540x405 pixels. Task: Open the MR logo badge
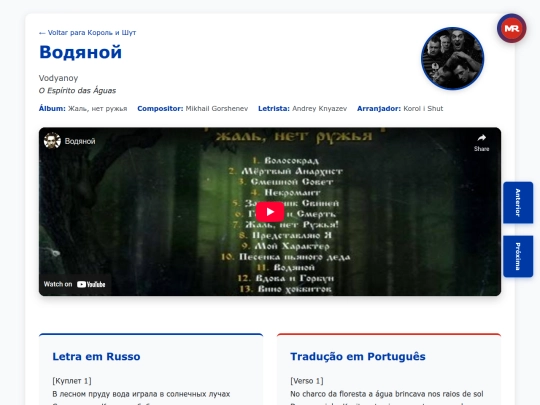(511, 28)
